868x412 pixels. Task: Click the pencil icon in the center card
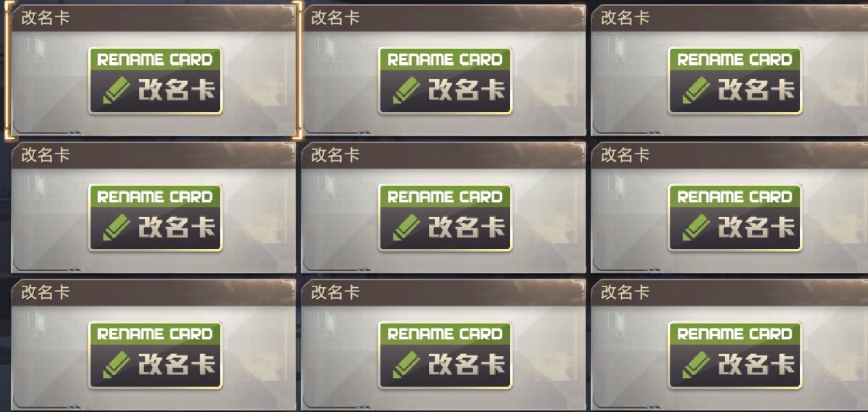pos(406,228)
